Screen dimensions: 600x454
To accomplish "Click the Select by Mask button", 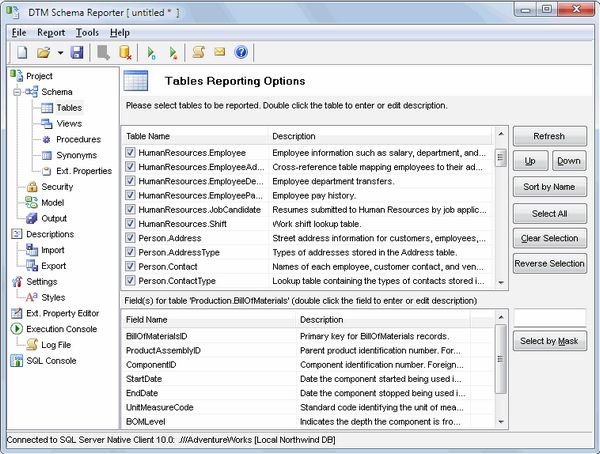I will click(x=549, y=341).
